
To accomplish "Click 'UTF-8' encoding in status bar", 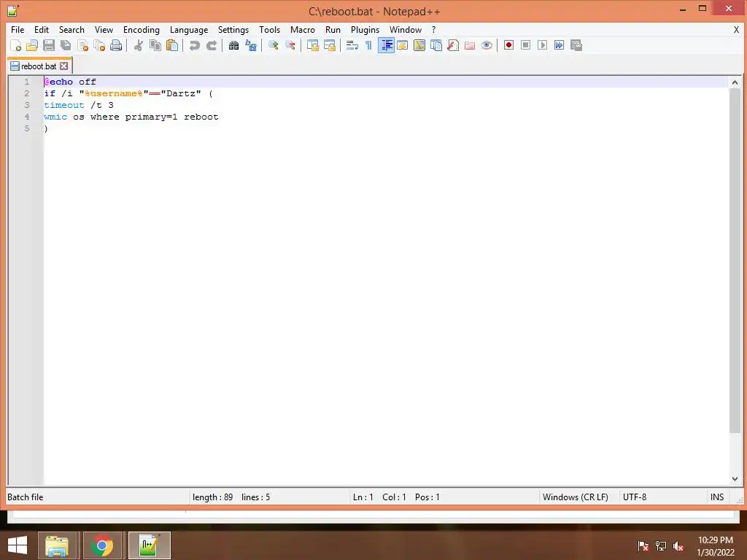I will [635, 497].
